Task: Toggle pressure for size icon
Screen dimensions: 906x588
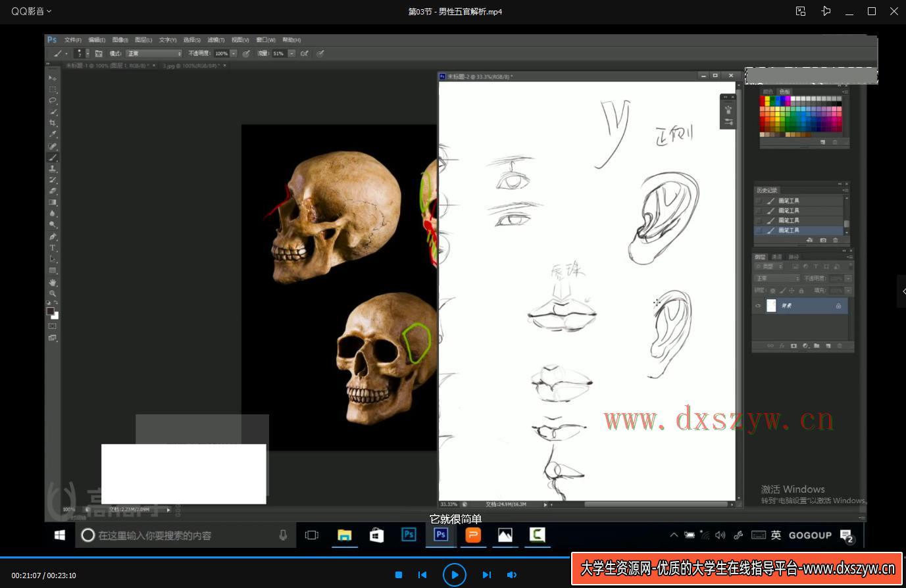Action: (x=320, y=53)
